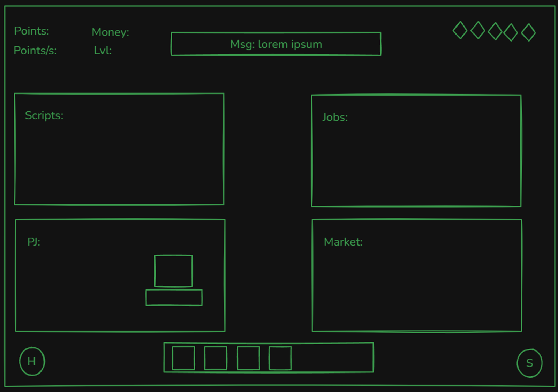
Task: Click the circular H button
Action: 32,361
